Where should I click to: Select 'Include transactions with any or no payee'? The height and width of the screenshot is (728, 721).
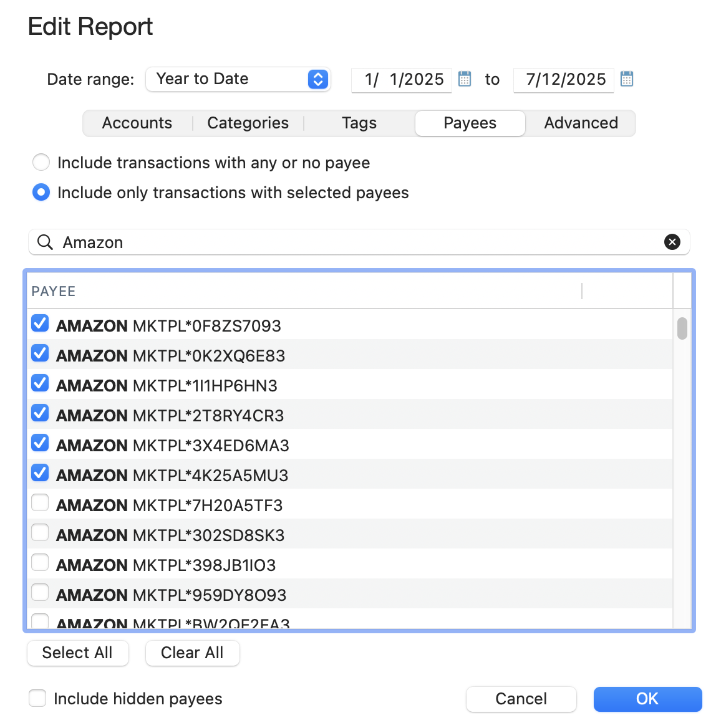click(41, 163)
